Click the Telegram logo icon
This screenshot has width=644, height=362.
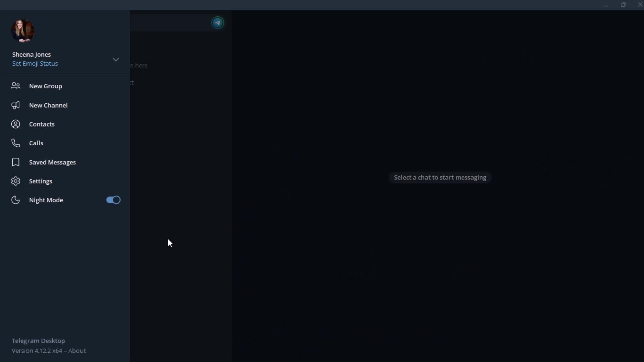click(218, 22)
